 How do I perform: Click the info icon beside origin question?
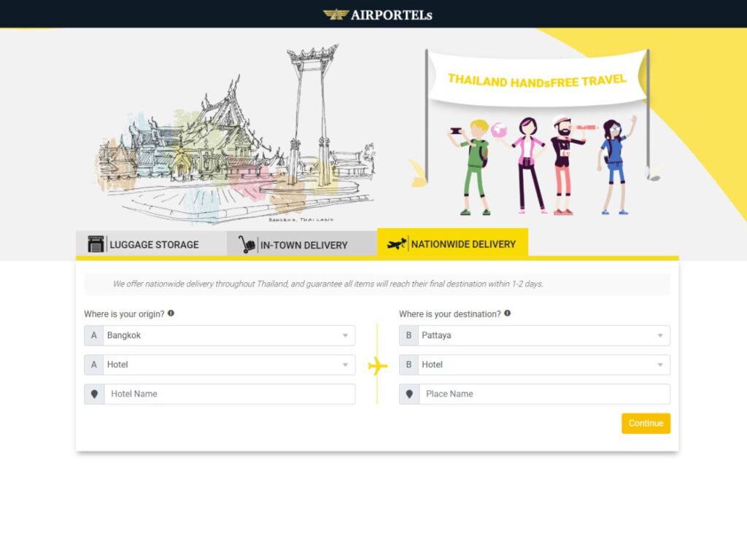point(171,314)
